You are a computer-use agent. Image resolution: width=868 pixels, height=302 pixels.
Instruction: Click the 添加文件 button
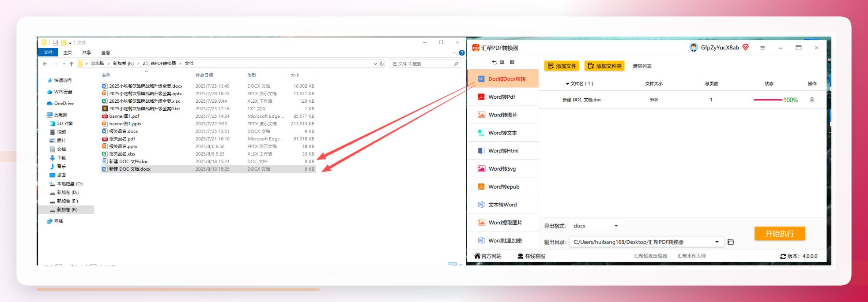pos(562,66)
